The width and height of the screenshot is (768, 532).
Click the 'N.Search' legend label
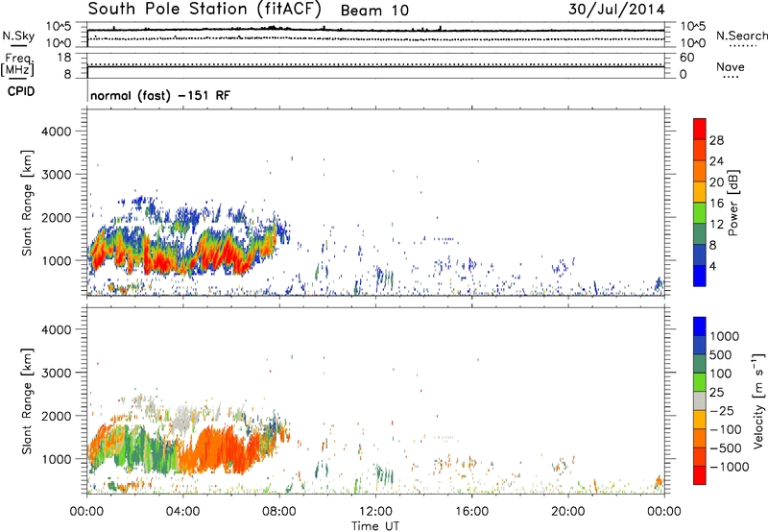tap(742, 36)
